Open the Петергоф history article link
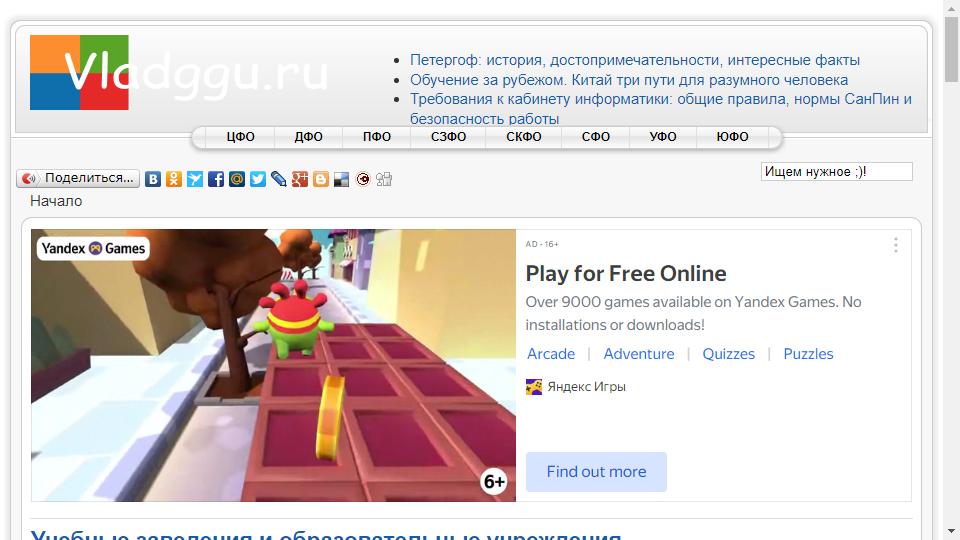Screen dimensions: 960x540 coord(634,60)
